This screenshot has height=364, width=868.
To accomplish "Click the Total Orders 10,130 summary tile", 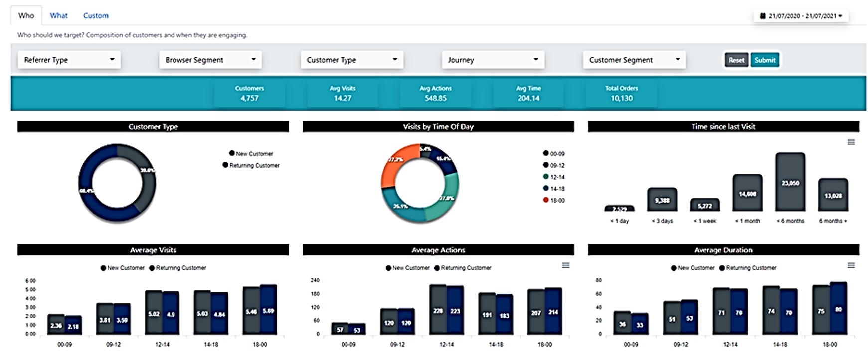I will [x=622, y=93].
